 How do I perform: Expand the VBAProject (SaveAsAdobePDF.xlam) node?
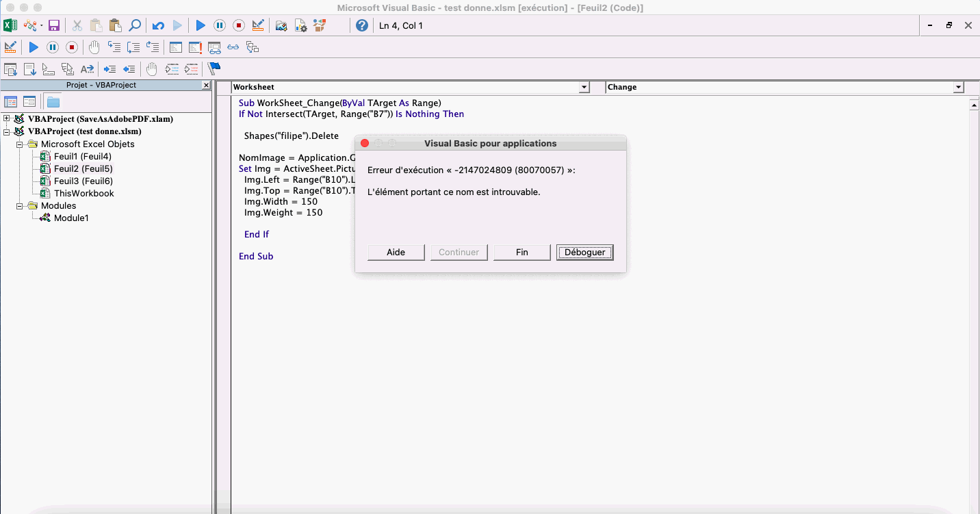[7, 118]
